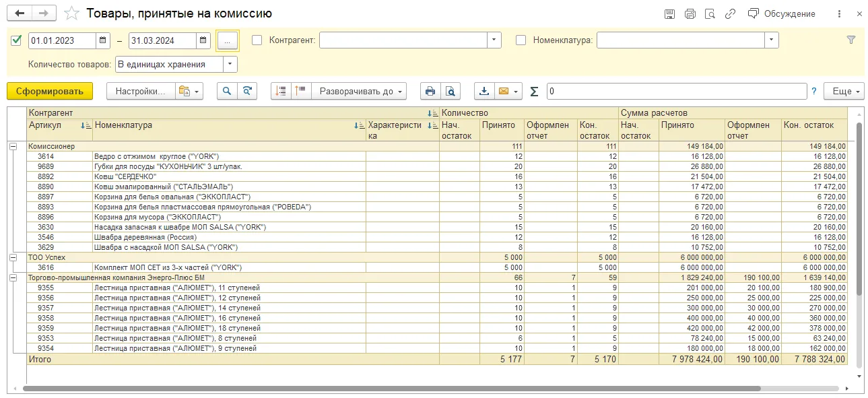Click the sum sigma icon
This screenshot has height=398, width=868.
point(535,92)
